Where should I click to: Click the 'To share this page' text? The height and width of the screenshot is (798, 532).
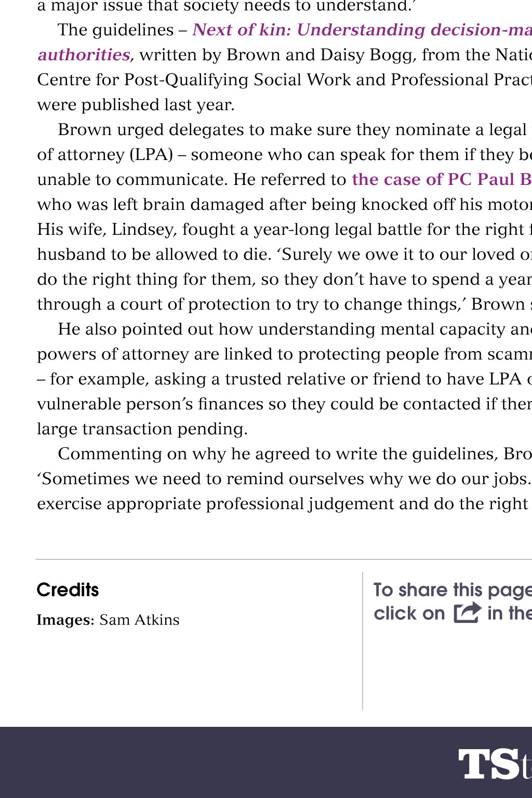click(x=452, y=590)
